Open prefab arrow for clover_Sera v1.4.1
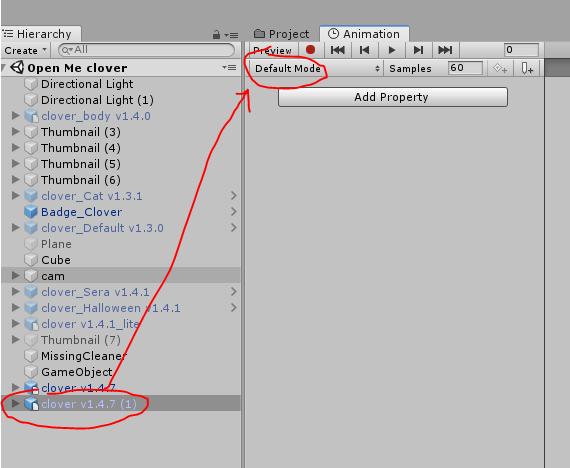The image size is (570, 468). [234, 292]
